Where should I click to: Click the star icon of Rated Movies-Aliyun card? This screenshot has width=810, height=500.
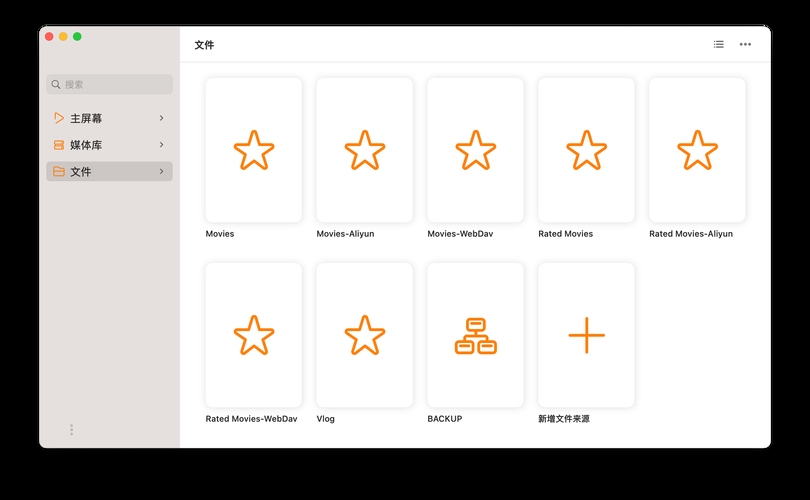pos(697,150)
